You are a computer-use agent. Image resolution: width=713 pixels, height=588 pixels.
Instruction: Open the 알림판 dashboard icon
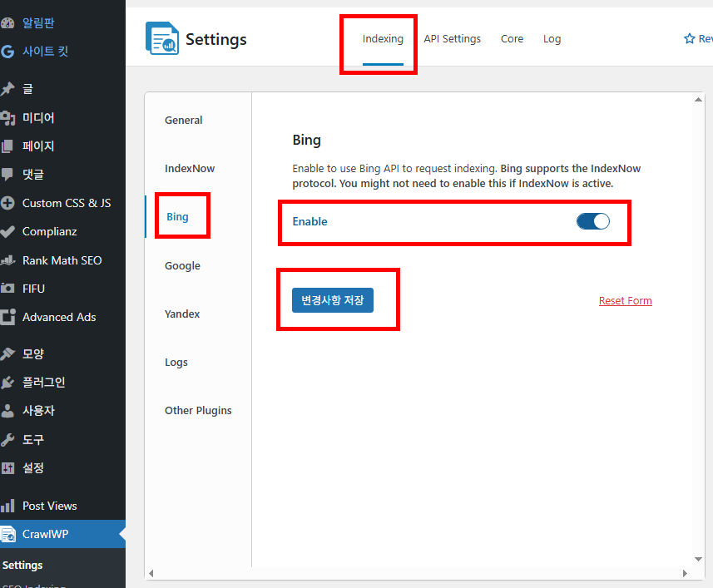(7, 22)
